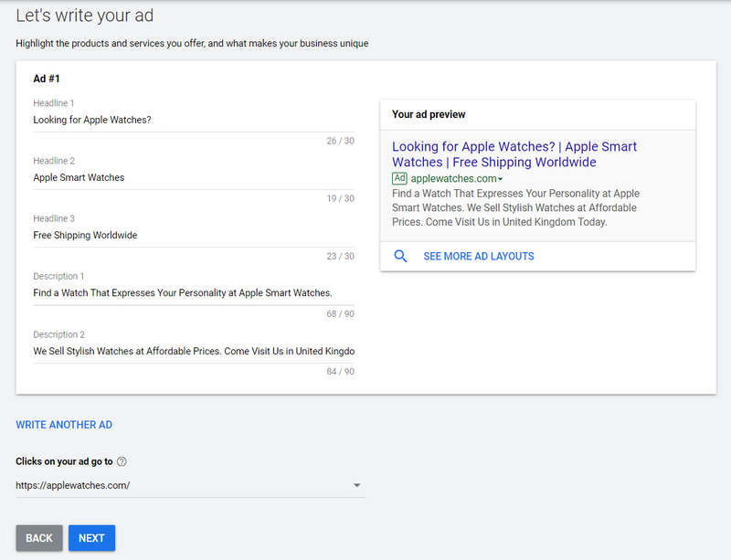The image size is (731, 560).
Task: Click the "Ad #1" heading
Action: tap(47, 79)
